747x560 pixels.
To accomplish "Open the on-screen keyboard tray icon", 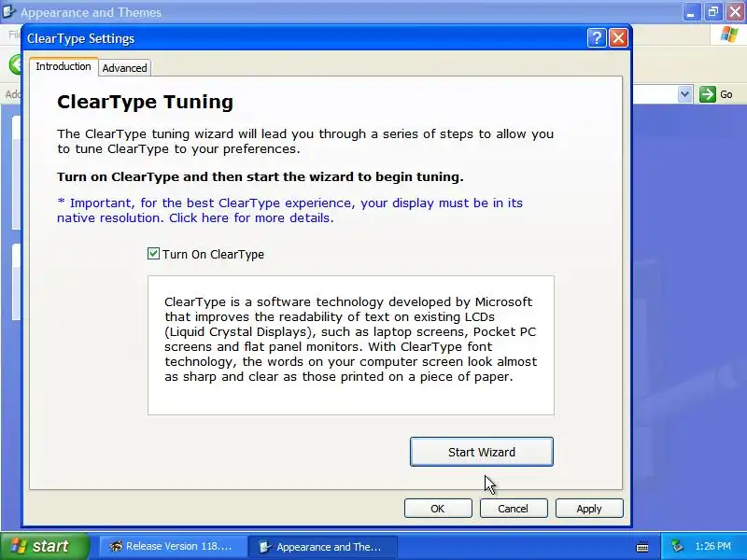I will (x=642, y=547).
